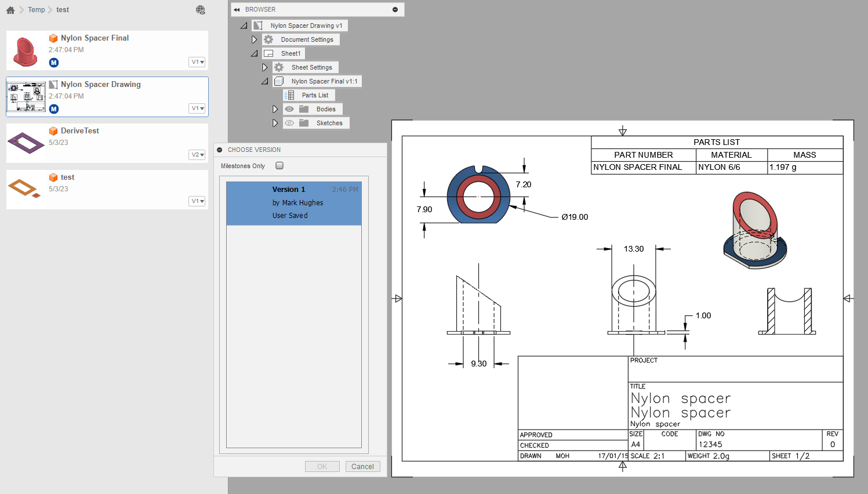The width and height of the screenshot is (868, 494).
Task: Select the Parts List table icon
Action: (289, 95)
